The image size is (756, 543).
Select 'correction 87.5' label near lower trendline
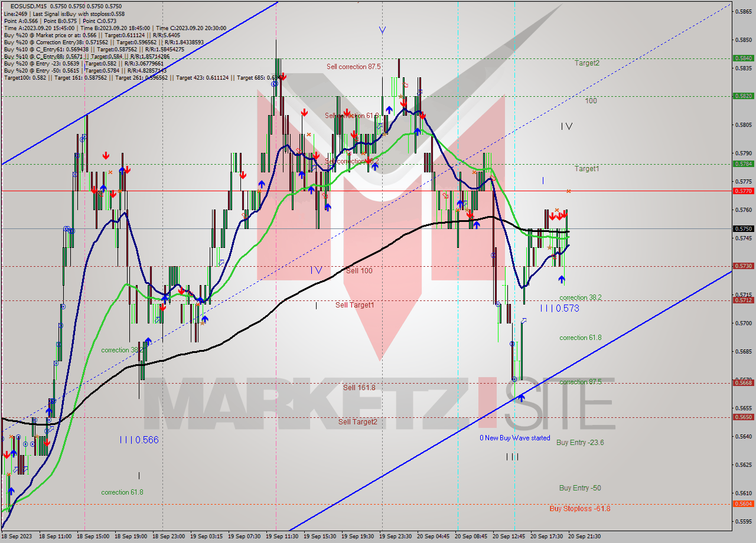(x=581, y=382)
